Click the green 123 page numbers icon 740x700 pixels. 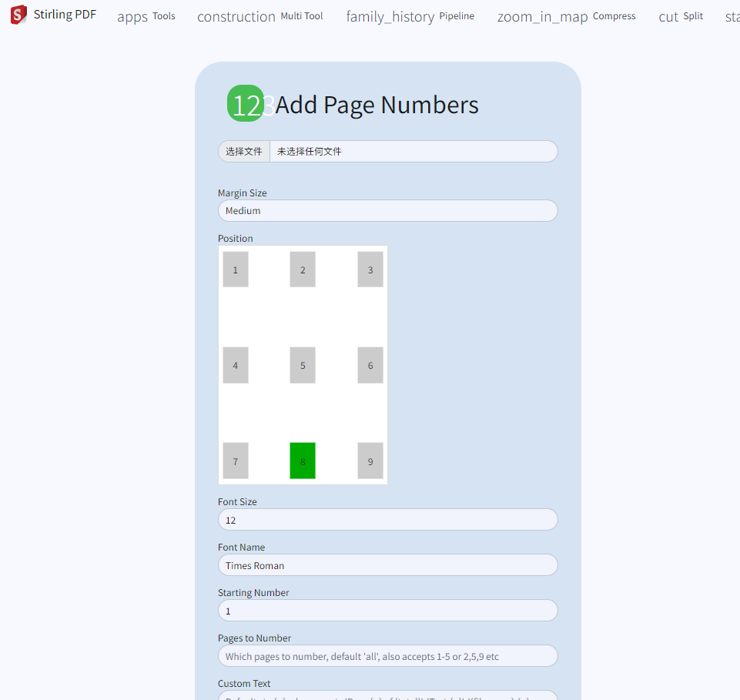coord(246,104)
